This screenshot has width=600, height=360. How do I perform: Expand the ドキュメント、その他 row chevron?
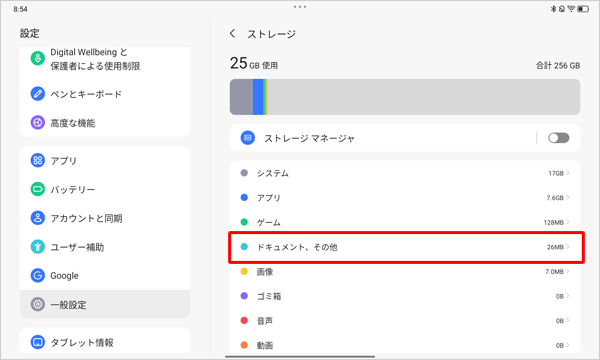[567, 247]
